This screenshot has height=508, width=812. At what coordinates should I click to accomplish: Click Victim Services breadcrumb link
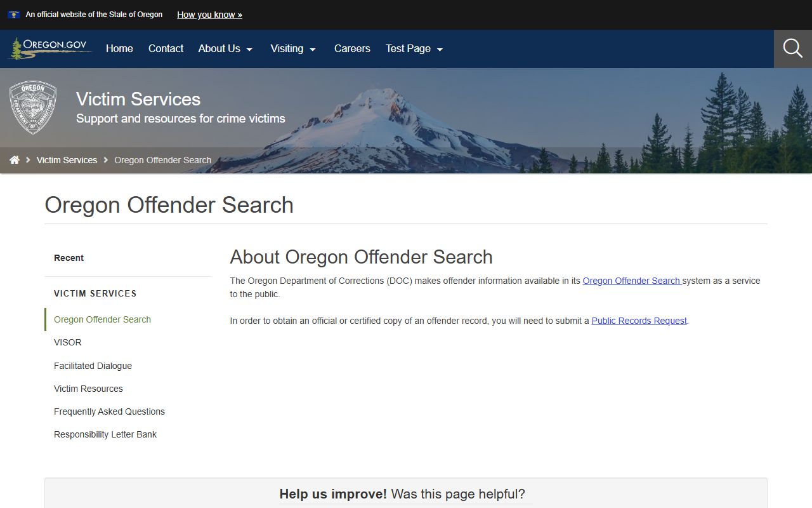tap(67, 160)
